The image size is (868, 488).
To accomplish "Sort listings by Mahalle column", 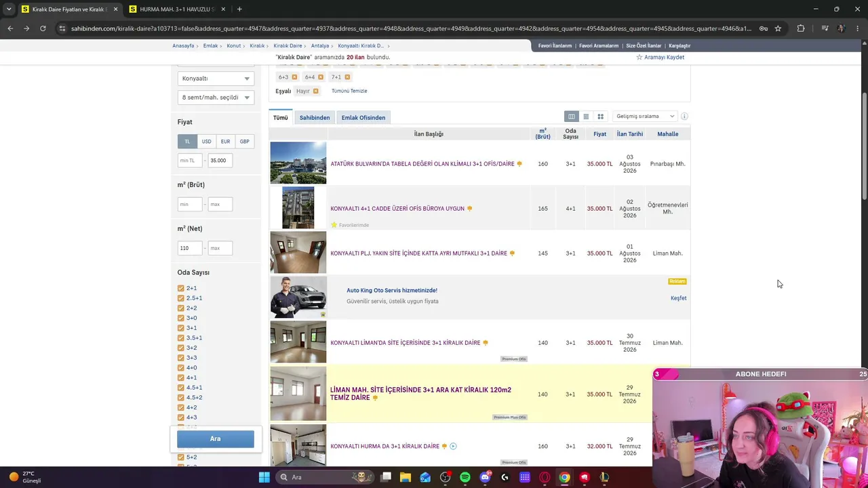I will pos(667,134).
